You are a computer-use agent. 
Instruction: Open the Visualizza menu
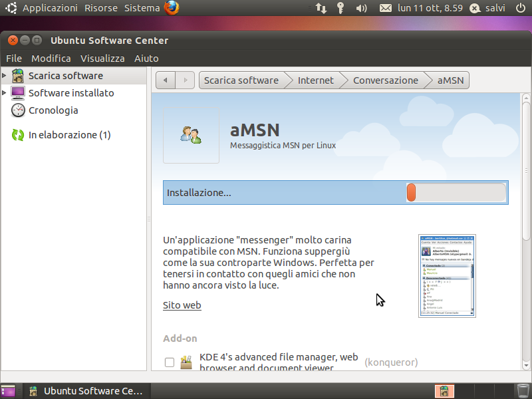click(102, 59)
